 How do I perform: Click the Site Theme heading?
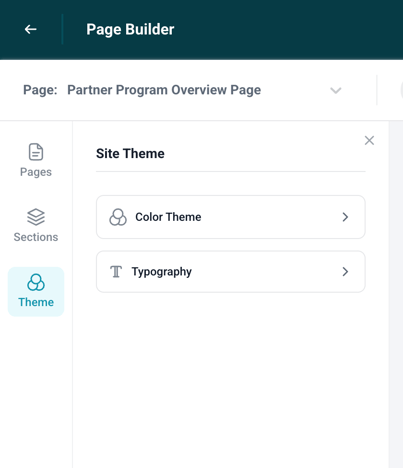[x=130, y=153]
